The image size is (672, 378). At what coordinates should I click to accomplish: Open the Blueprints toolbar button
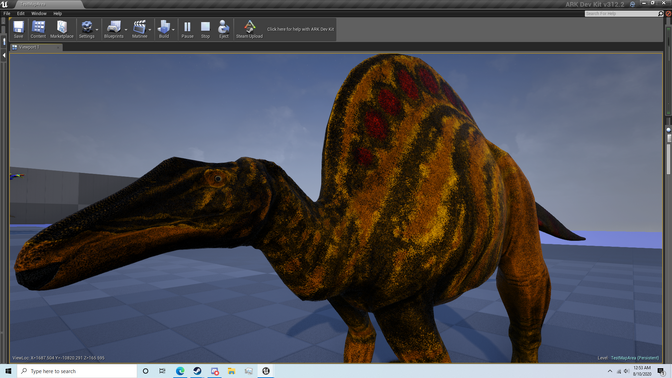pos(114,29)
